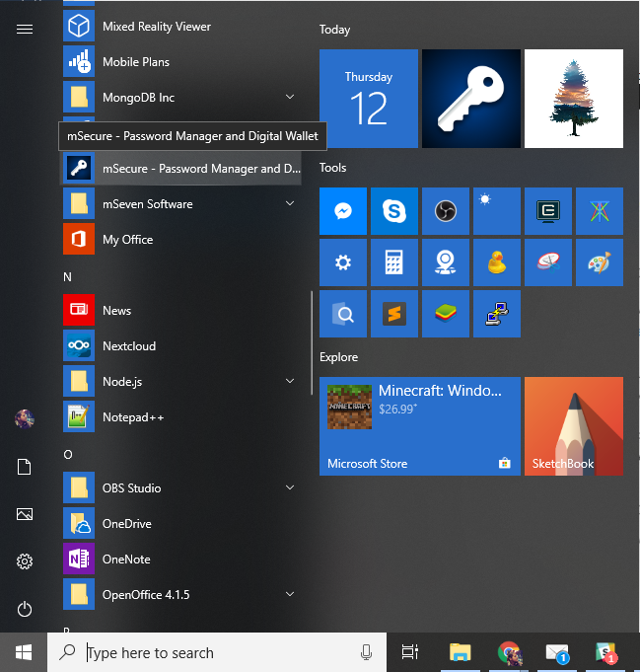Launch the Sublime Text tile
The height and width of the screenshot is (672, 640).
[394, 314]
